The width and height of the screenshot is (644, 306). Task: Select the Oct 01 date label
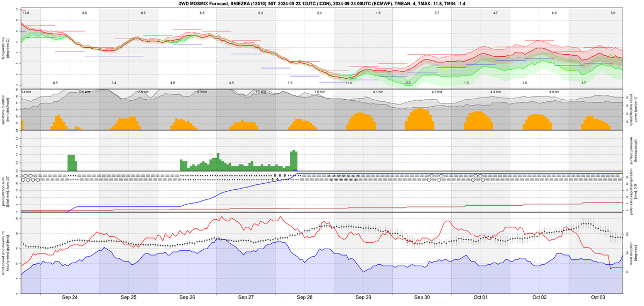point(481,297)
